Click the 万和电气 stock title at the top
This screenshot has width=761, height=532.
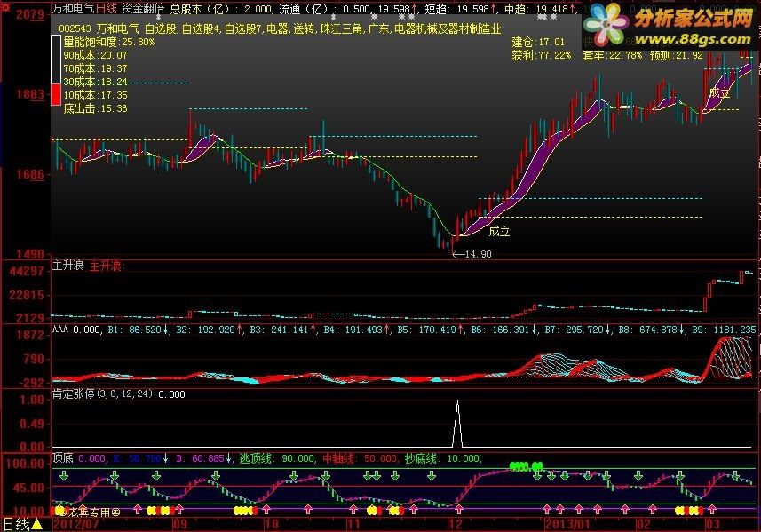pos(74,8)
